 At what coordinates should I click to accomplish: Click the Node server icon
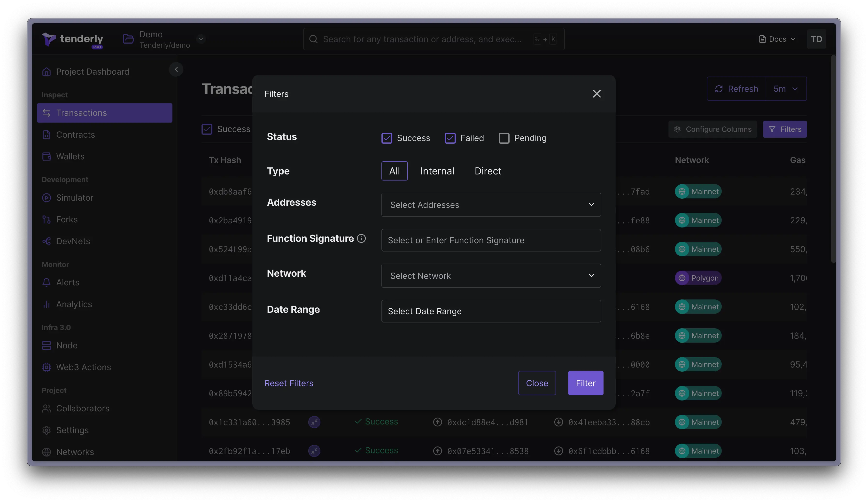pos(46,345)
